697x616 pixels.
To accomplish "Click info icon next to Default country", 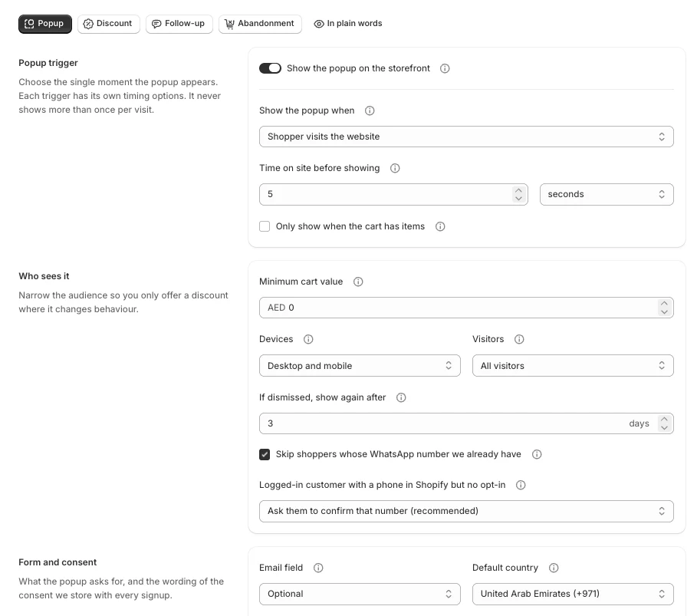I will 554,568.
